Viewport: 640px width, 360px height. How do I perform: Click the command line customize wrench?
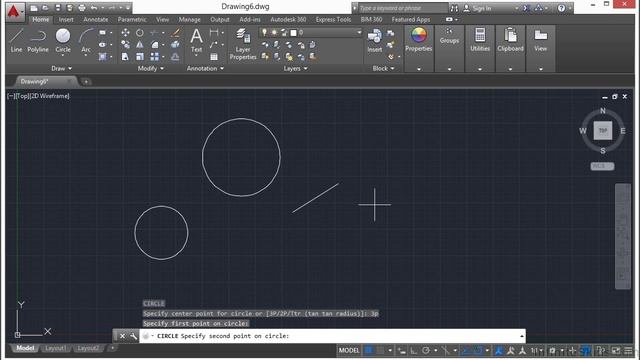coord(133,336)
